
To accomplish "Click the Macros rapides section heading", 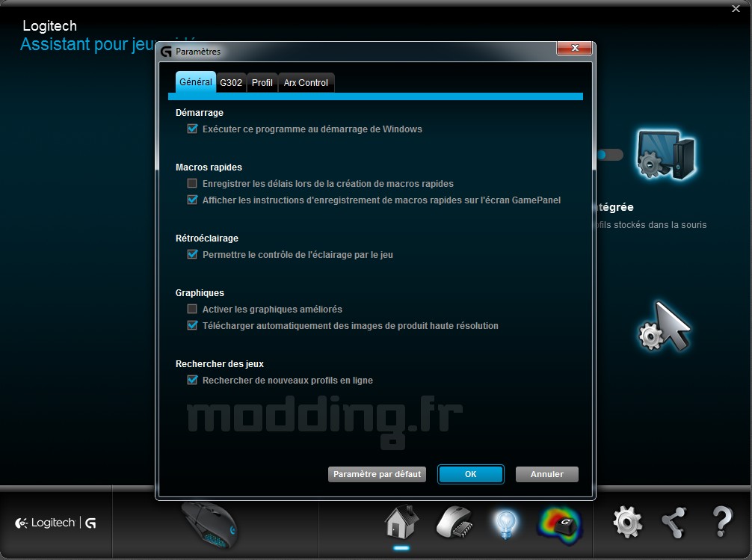I will tap(209, 167).
